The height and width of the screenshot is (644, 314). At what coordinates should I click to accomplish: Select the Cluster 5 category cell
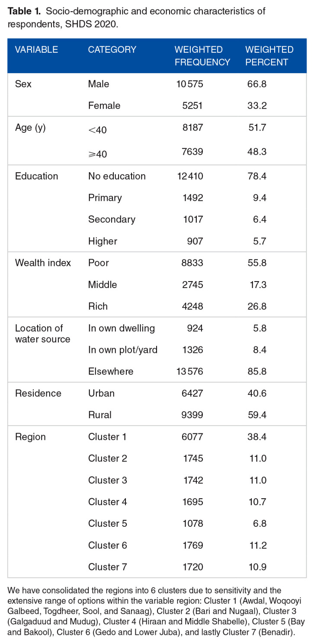click(x=107, y=523)
